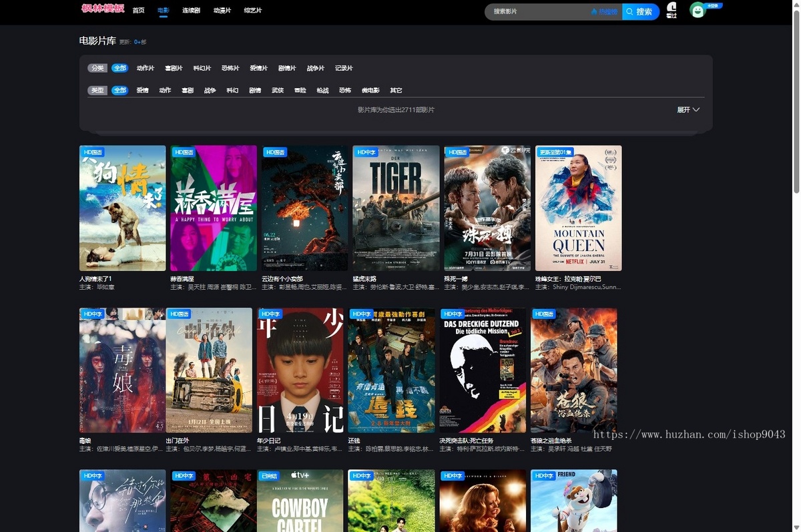This screenshot has height=532, width=801.
Task: Click the 热搜榜 flame link
Action: (605, 11)
